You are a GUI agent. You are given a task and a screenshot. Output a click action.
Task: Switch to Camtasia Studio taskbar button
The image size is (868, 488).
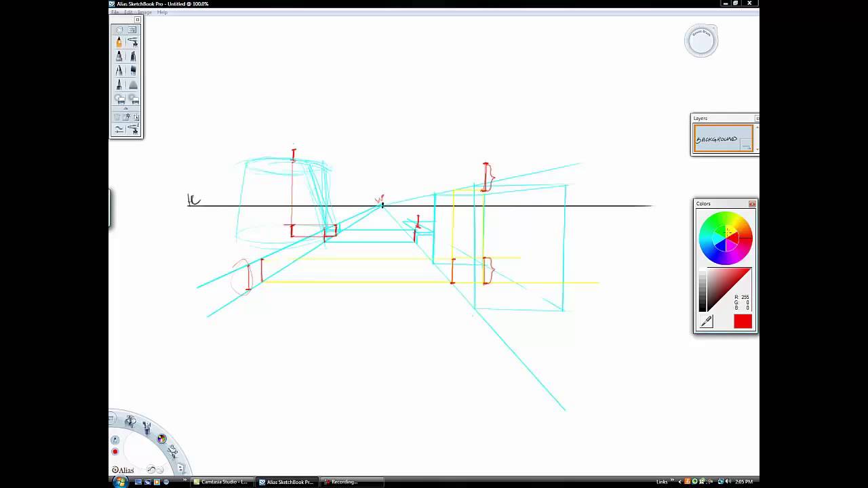(221, 482)
